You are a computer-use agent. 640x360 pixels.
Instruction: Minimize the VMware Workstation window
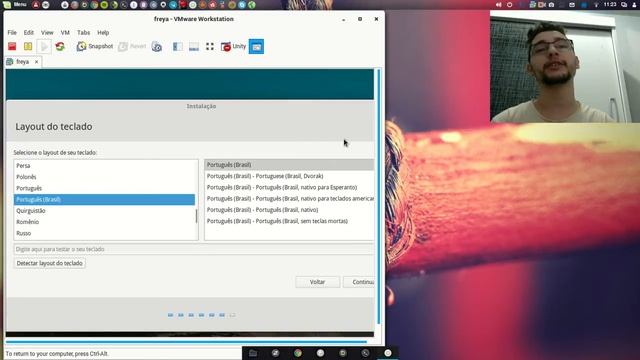pyautogui.click(x=344, y=19)
